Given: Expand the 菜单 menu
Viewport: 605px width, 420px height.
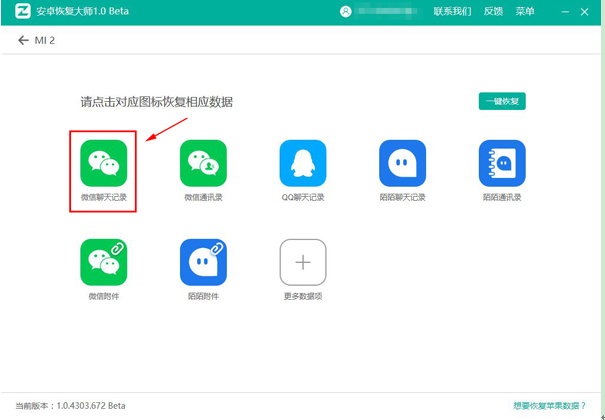Looking at the screenshot, I should (x=524, y=12).
